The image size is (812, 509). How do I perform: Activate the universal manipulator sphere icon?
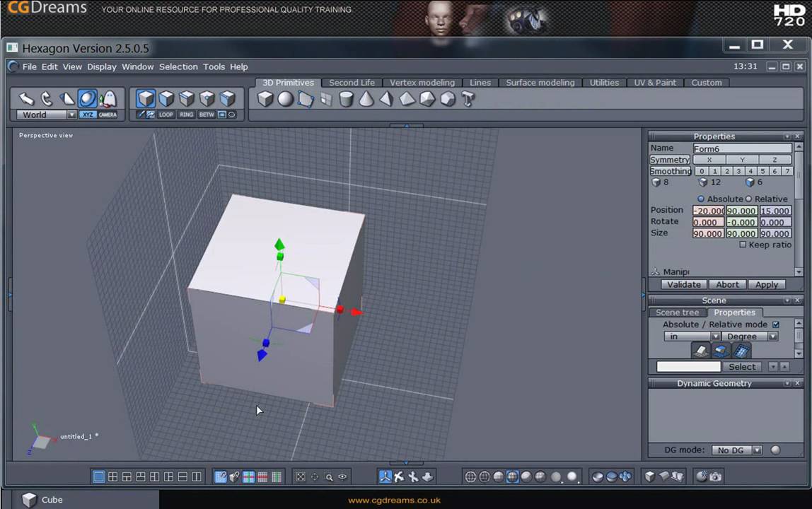(88, 98)
